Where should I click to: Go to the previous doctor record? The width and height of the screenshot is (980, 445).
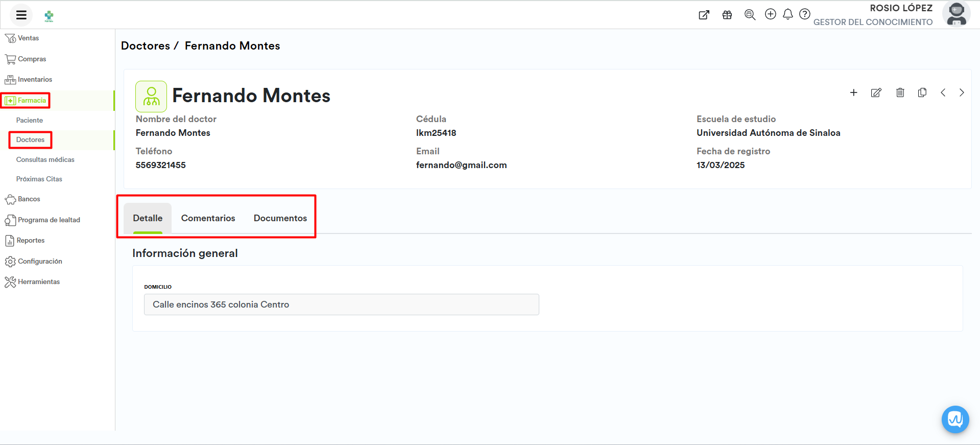point(943,92)
